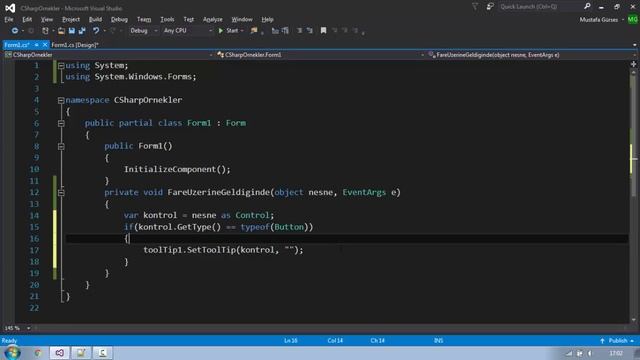Click the Visual Studio taskbar button

60,353
